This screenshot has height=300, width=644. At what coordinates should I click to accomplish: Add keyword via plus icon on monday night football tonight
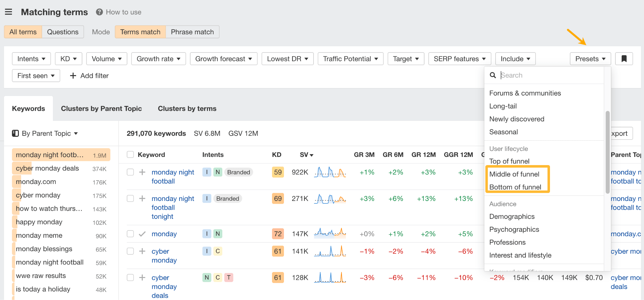point(142,198)
